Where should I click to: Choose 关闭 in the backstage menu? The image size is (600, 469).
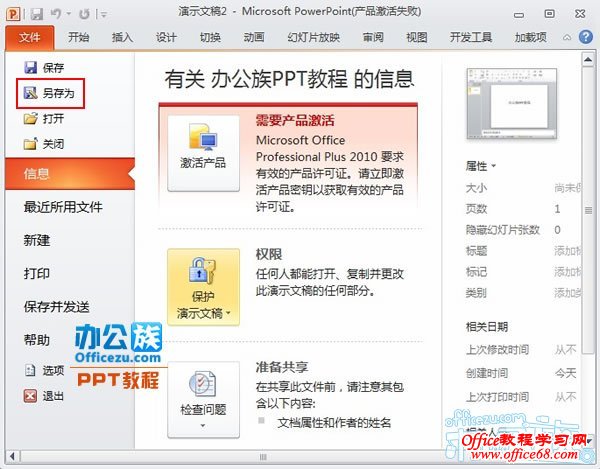coord(44,144)
